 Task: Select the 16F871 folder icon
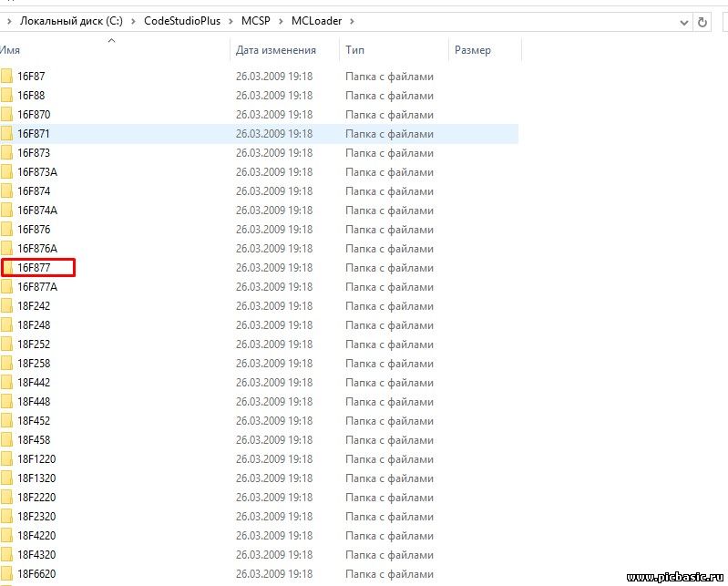[x=6, y=134]
